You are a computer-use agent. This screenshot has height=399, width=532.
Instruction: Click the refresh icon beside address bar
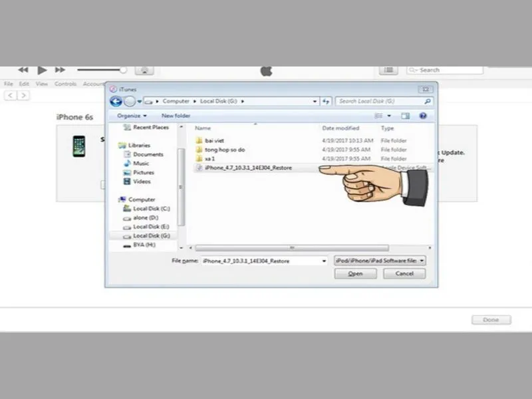tap(326, 102)
